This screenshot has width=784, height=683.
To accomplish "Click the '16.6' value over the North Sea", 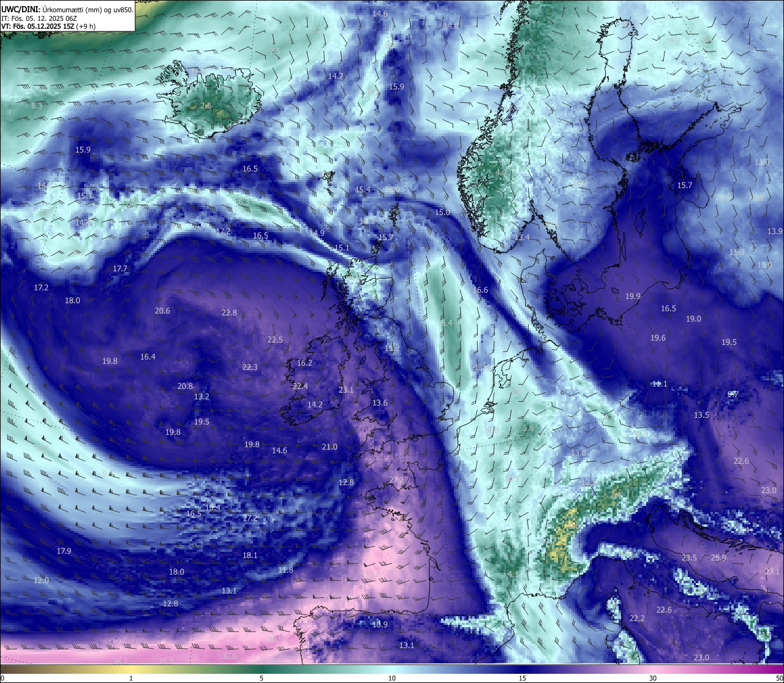I will coord(480,290).
